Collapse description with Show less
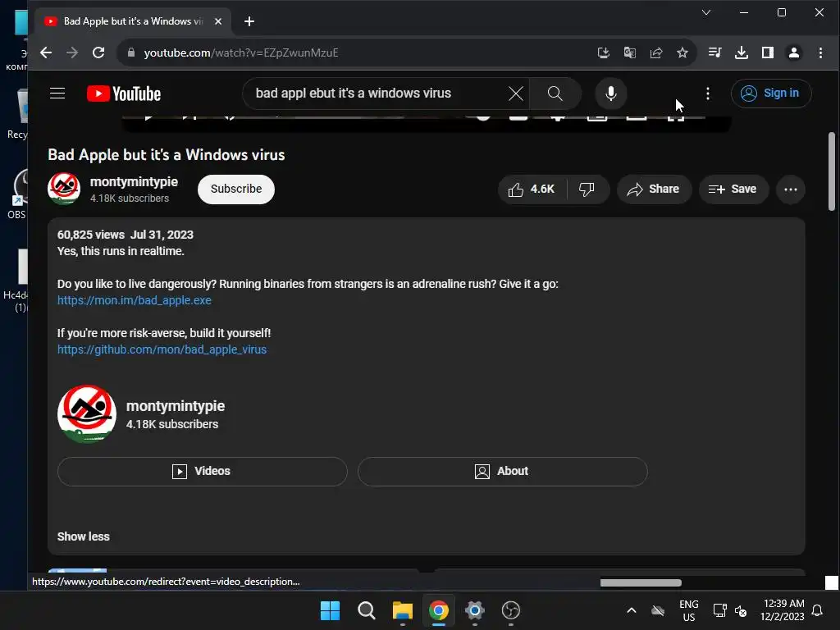 click(83, 536)
